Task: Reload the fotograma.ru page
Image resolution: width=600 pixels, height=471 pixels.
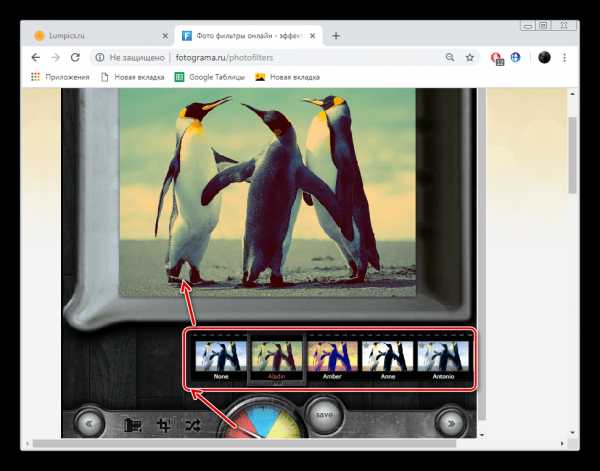Action: tap(75, 57)
